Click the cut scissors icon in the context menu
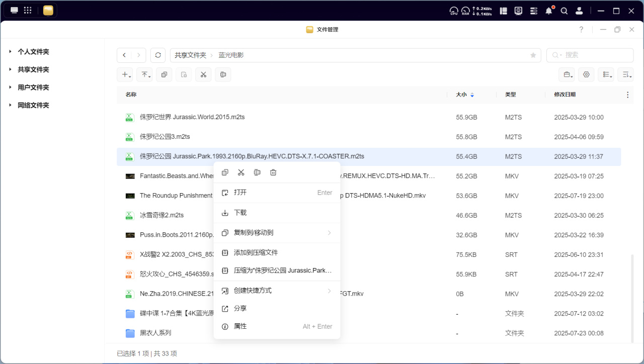The image size is (644, 364). point(241,172)
